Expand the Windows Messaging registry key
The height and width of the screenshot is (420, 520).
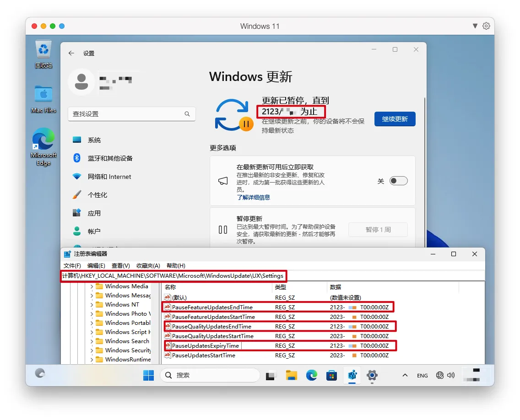92,296
